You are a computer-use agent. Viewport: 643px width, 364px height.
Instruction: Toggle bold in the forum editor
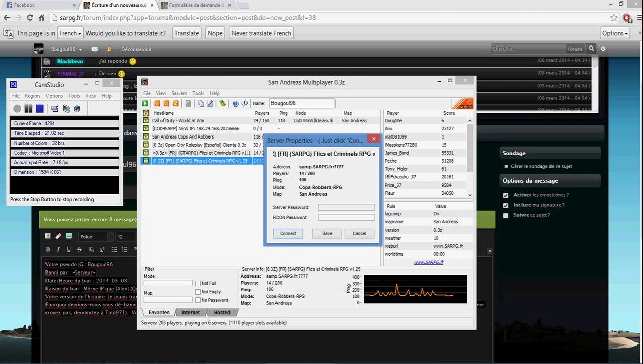click(x=48, y=249)
